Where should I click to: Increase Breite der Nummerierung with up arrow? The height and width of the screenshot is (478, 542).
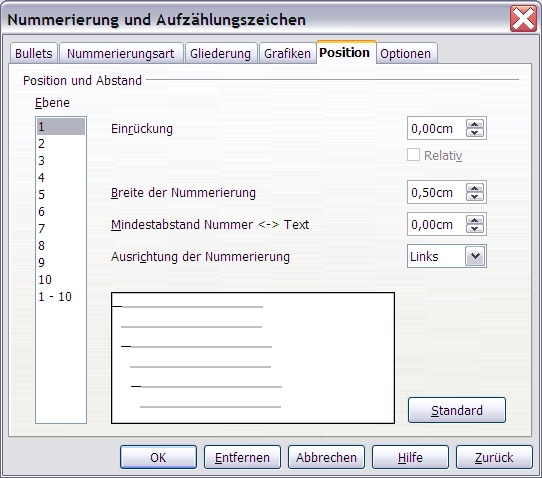pyautogui.click(x=475, y=188)
